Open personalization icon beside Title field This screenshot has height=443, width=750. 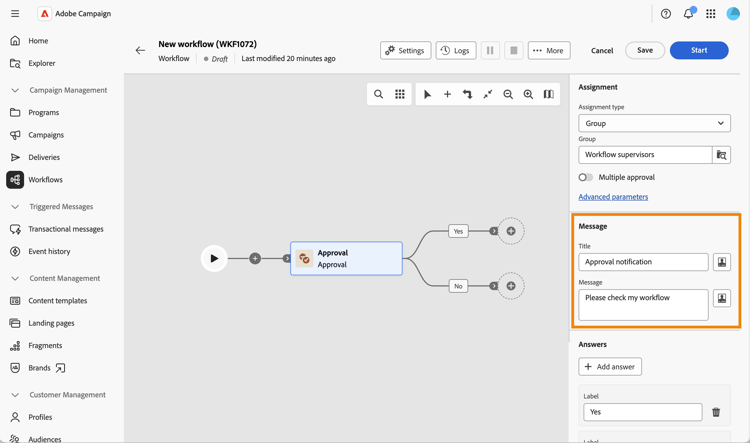tap(722, 262)
